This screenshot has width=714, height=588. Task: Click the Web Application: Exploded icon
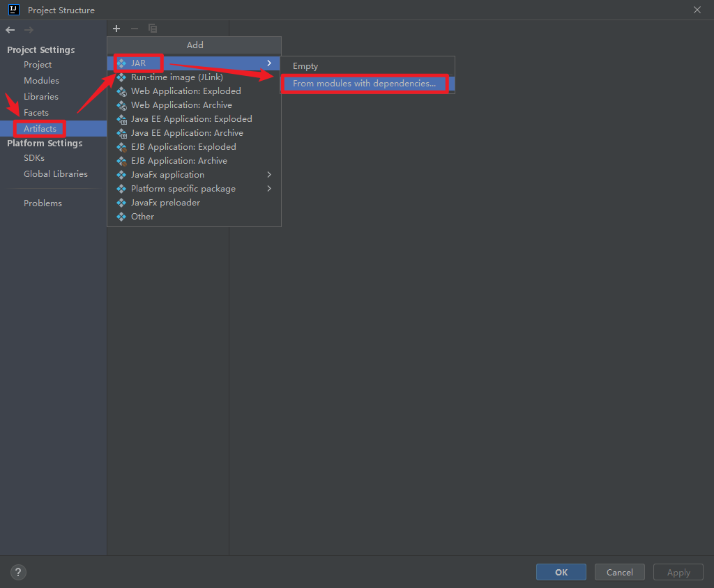coord(121,91)
